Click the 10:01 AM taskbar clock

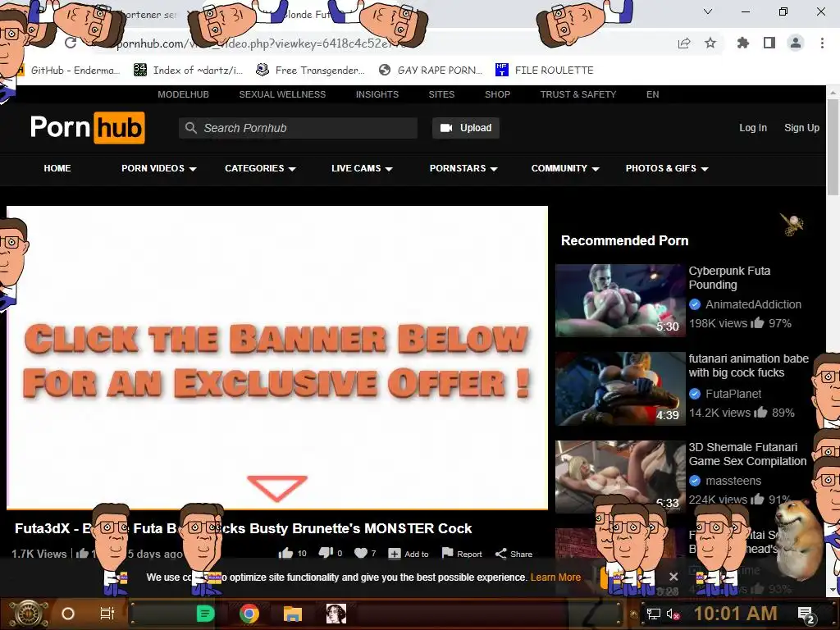[x=736, y=614]
